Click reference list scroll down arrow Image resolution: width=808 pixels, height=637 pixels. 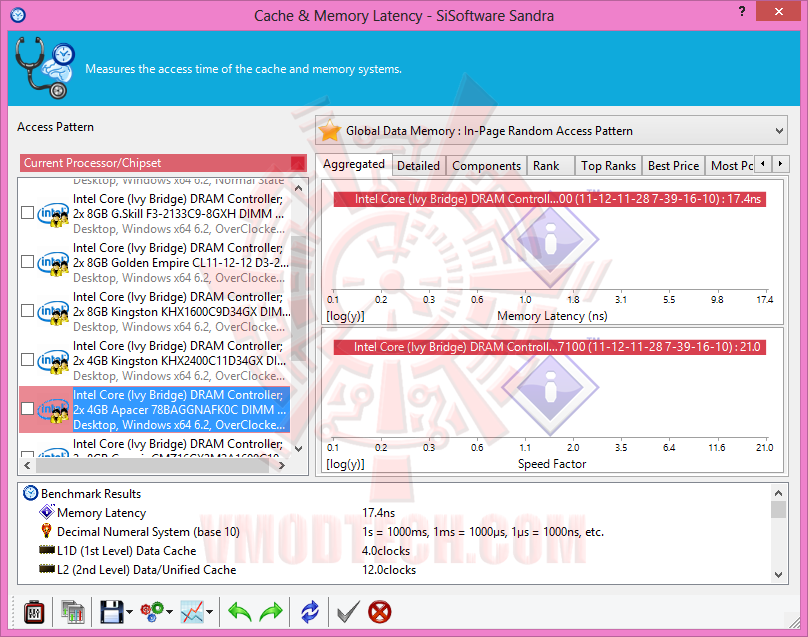point(298,448)
